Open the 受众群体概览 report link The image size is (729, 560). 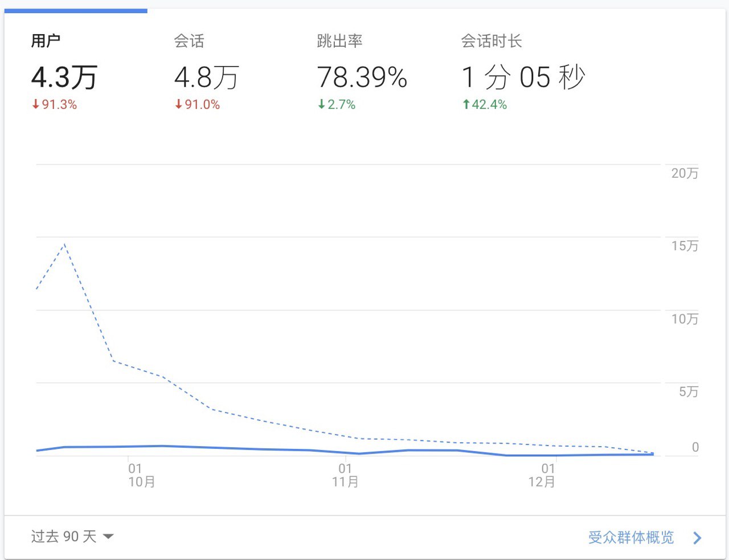pyautogui.click(x=630, y=537)
